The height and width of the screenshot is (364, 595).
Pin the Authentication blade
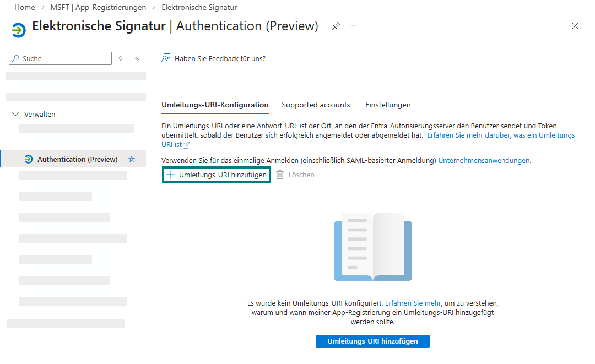pyautogui.click(x=336, y=26)
